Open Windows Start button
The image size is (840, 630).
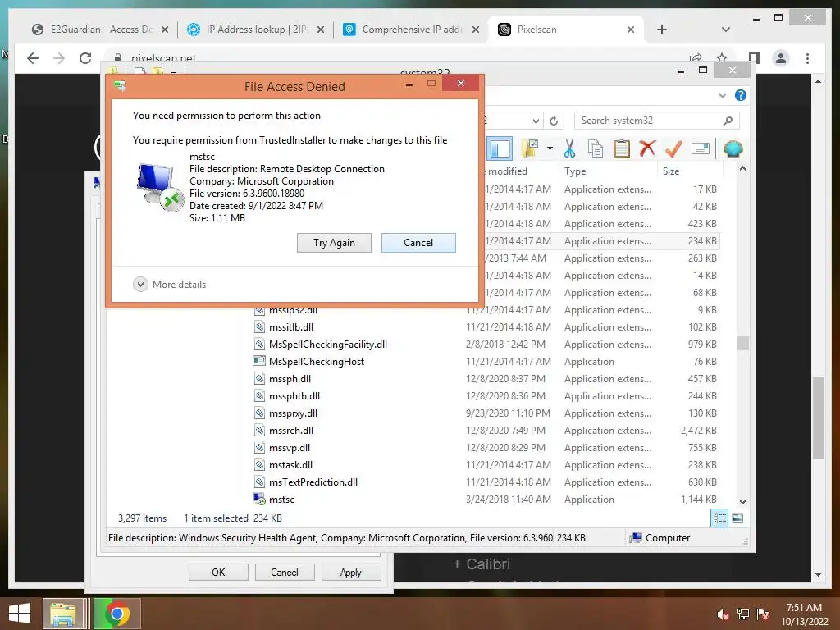pos(20,614)
